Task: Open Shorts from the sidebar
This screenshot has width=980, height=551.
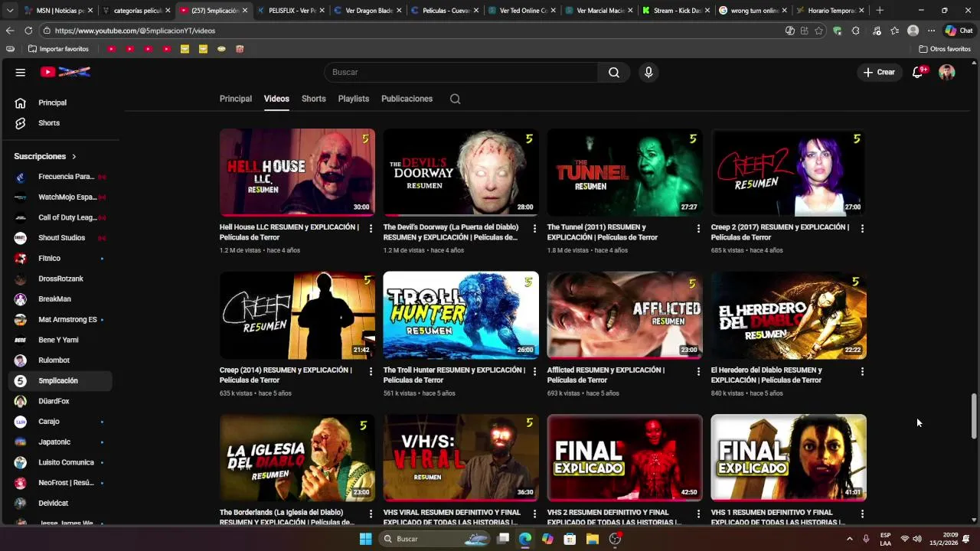Action: (x=60, y=123)
